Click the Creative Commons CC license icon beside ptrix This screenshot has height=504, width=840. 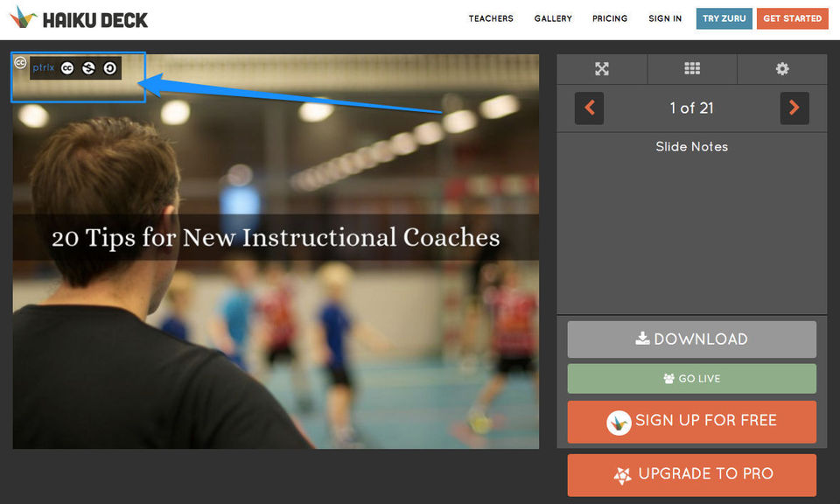[x=67, y=68]
